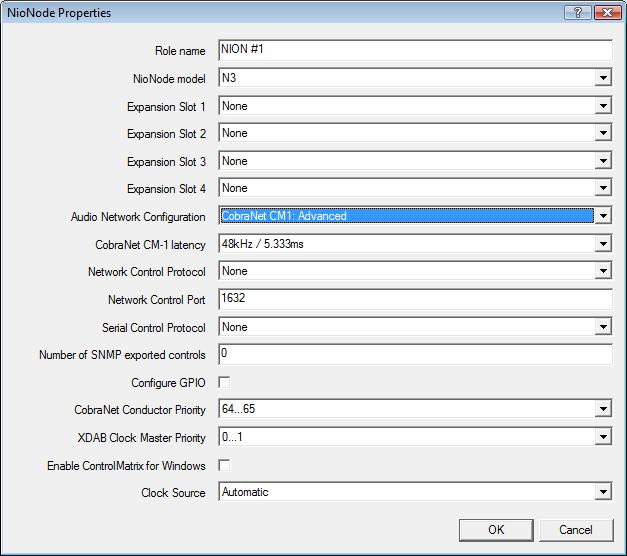The height and width of the screenshot is (556, 627).
Task: Click the Network Control Port field
Action: click(x=414, y=299)
